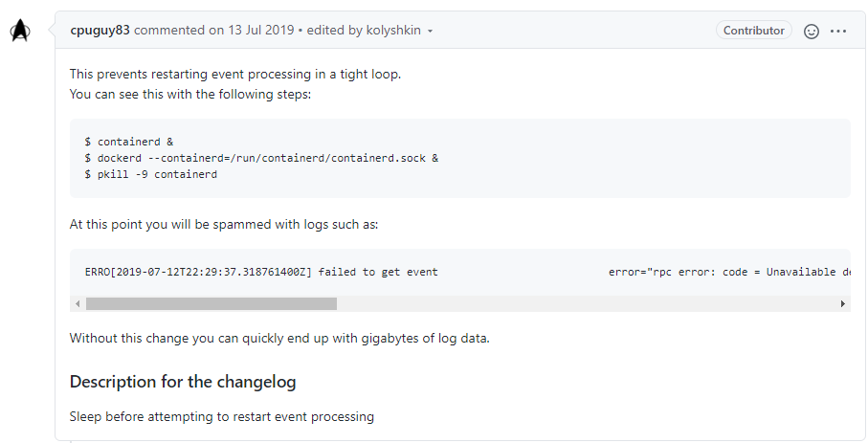Click the "Without this change" paragraph
This screenshot has width=868, height=443.
point(279,338)
